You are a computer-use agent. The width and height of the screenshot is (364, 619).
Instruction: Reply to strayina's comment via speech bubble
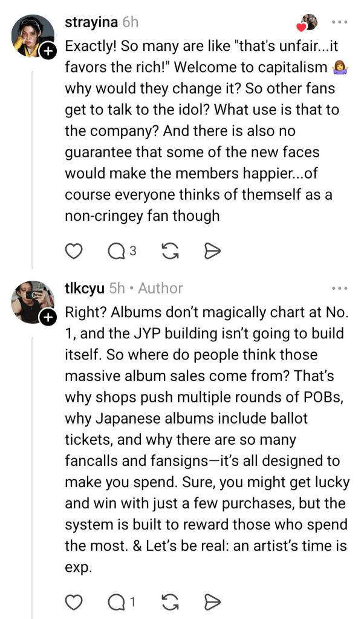[116, 251]
